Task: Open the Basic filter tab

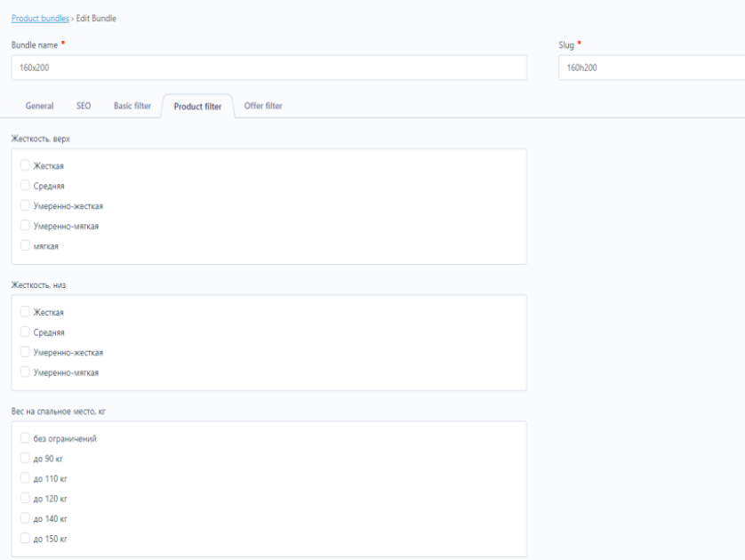Action: [x=132, y=106]
